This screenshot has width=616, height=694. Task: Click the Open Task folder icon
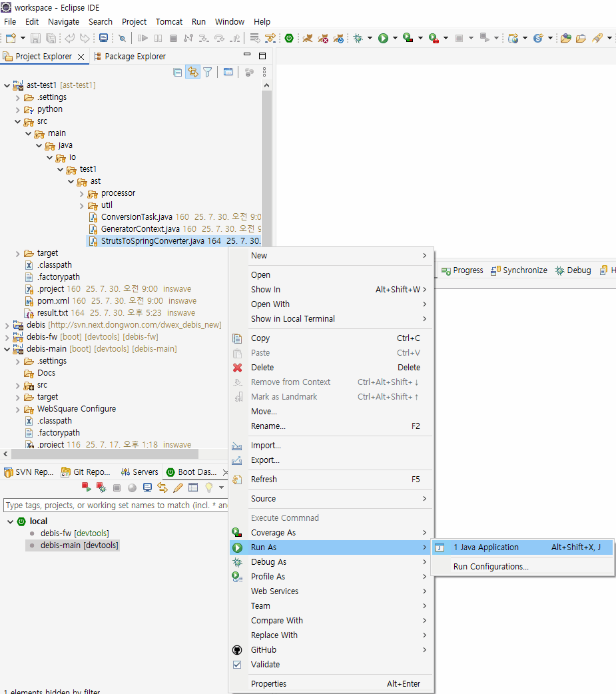581,39
